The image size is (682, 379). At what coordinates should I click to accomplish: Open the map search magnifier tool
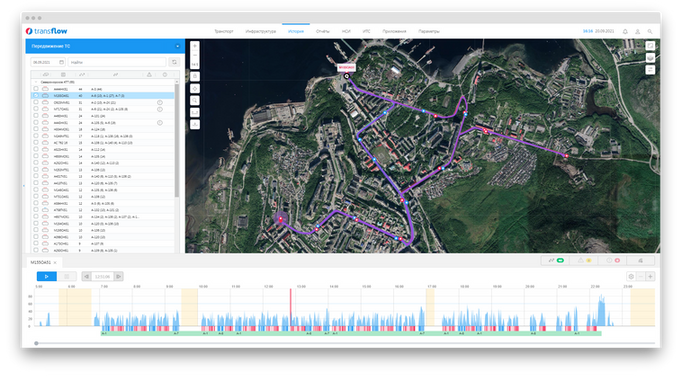click(195, 101)
